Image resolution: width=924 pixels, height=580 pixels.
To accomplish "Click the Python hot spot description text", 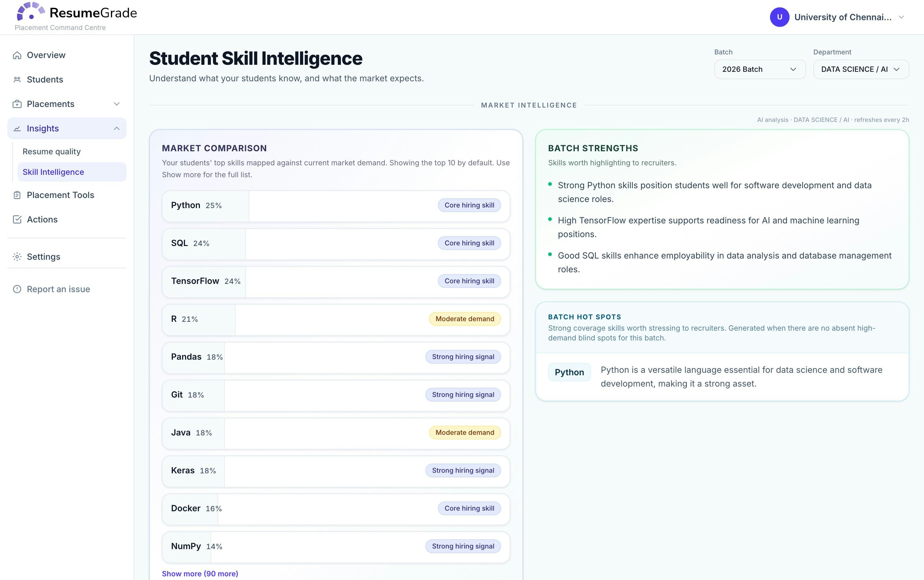I will point(741,377).
